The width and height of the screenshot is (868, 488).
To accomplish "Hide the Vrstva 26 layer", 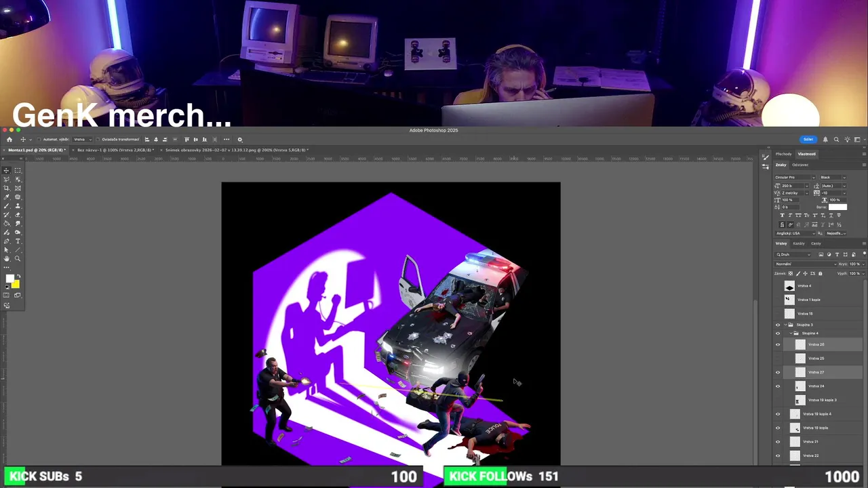I will point(778,344).
